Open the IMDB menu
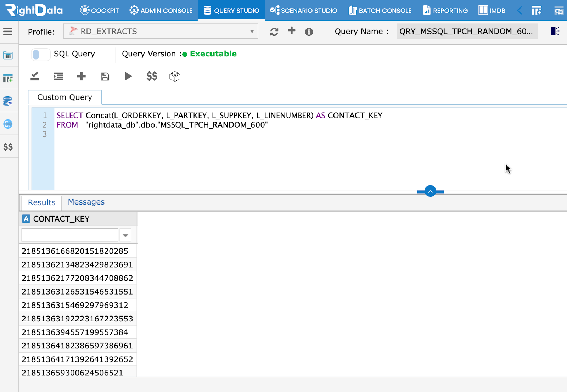This screenshot has height=392, width=567. coord(492,10)
